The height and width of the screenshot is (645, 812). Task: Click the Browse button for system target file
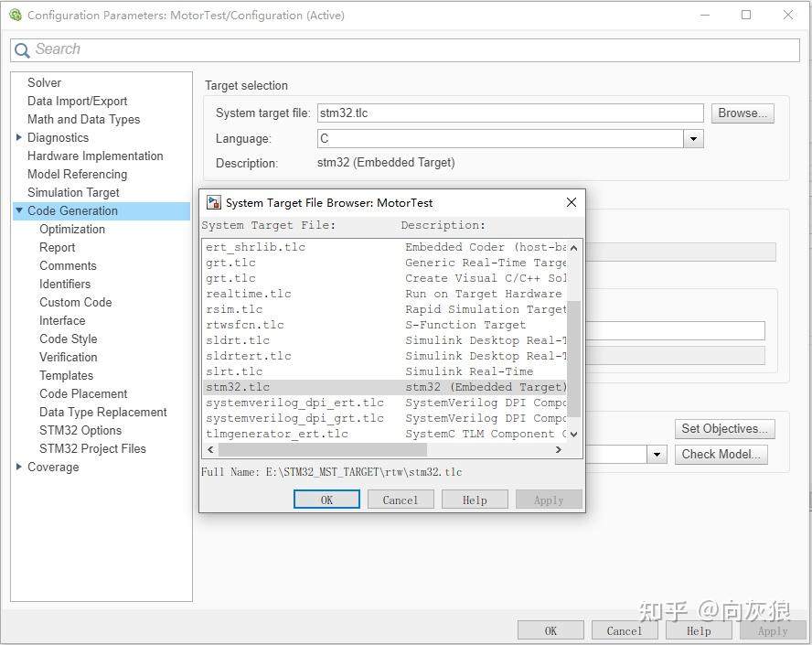(742, 113)
